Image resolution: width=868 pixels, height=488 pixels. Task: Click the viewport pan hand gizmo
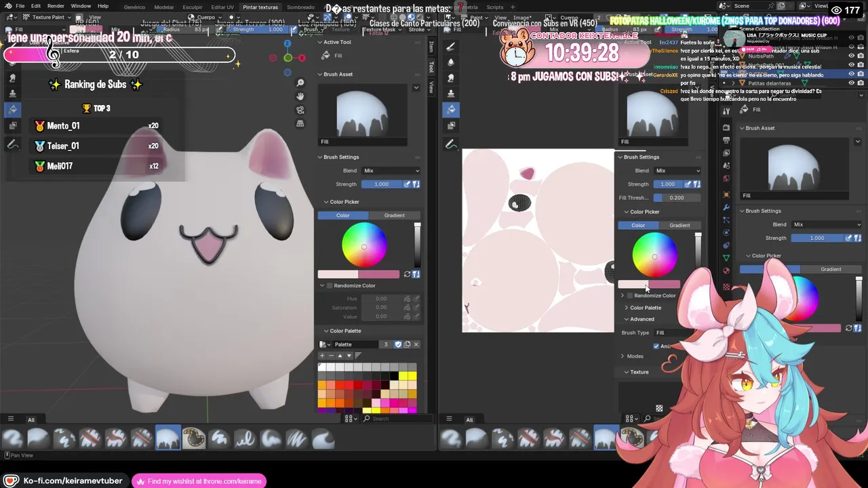[300, 96]
